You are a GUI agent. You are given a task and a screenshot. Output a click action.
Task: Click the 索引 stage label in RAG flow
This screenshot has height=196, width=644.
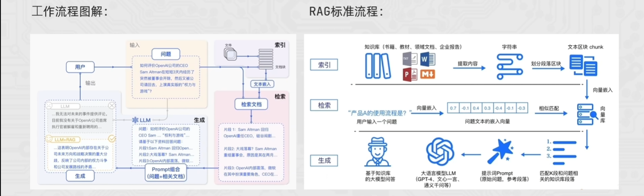pos(325,65)
